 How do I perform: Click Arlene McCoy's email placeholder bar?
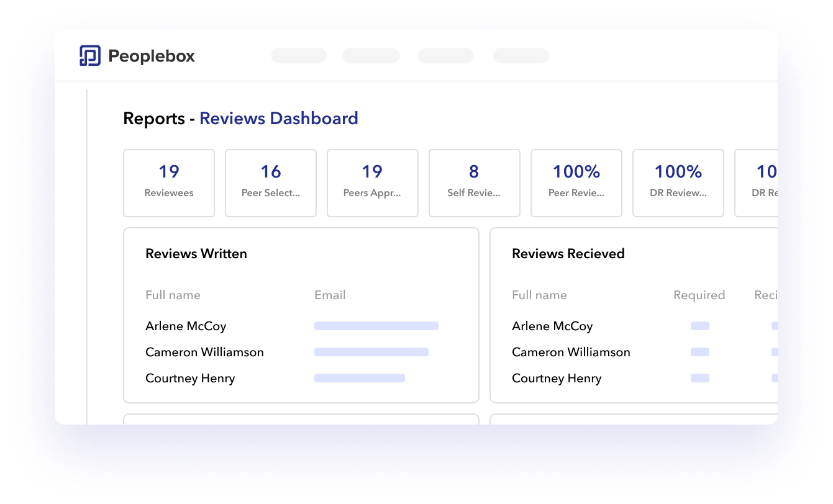[x=376, y=325]
